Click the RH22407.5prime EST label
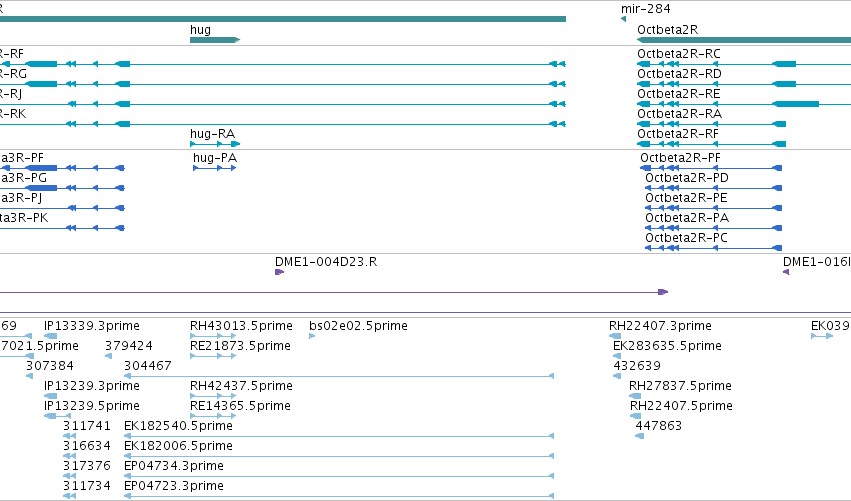This screenshot has width=851, height=501. 681,406
